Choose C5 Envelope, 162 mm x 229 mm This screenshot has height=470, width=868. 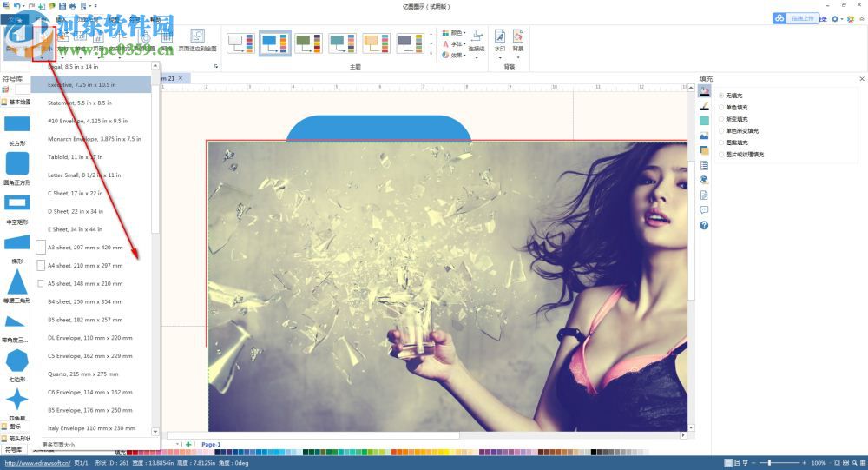click(x=91, y=356)
